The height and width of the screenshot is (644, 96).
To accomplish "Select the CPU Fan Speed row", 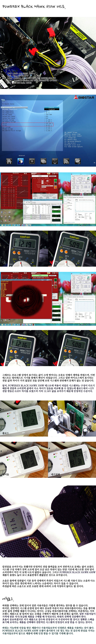I will point(30,115).
